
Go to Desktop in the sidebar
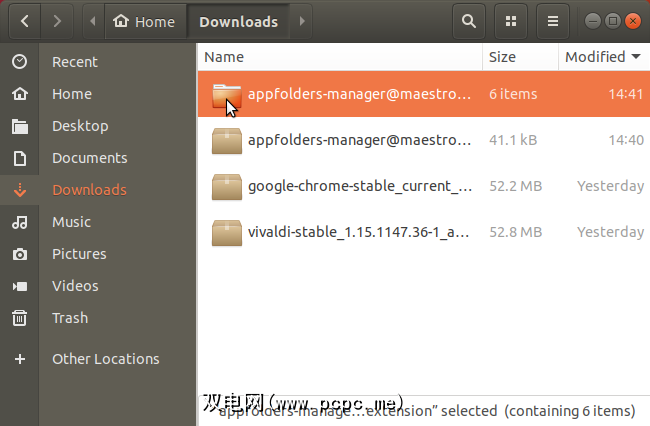tap(80, 126)
